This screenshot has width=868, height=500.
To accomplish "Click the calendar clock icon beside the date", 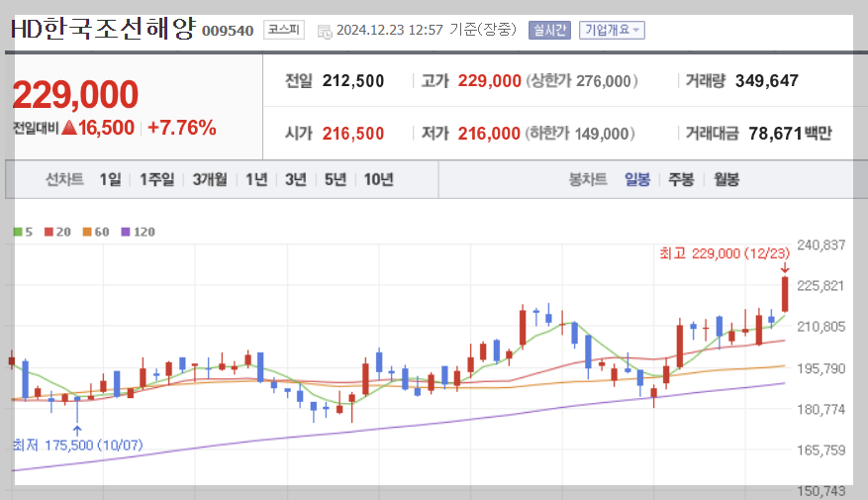I will click(x=325, y=32).
